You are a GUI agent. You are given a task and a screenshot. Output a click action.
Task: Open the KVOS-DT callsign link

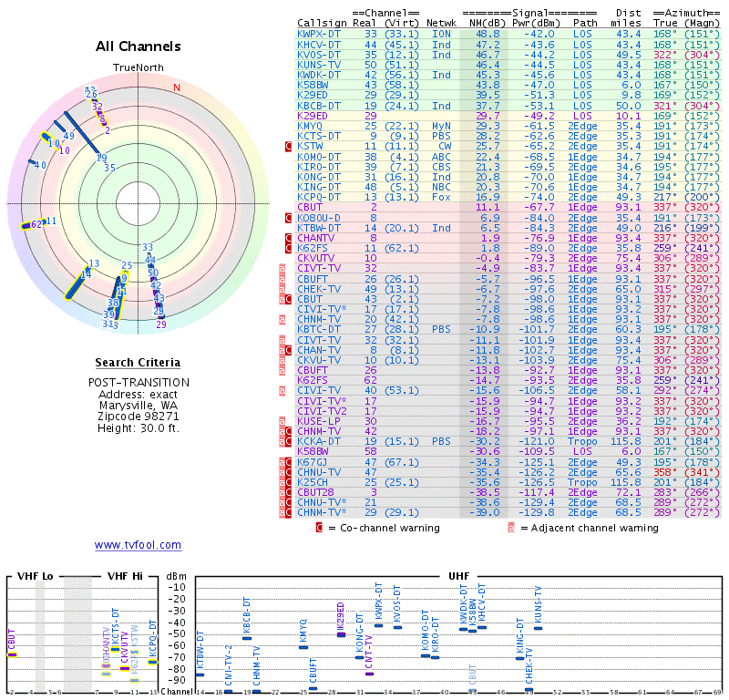(319, 55)
